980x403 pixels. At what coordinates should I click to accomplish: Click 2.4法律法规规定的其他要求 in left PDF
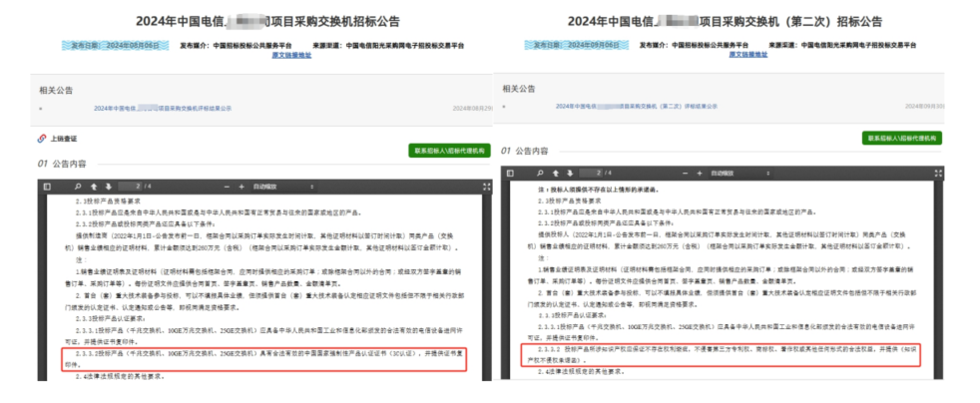[x=120, y=377]
